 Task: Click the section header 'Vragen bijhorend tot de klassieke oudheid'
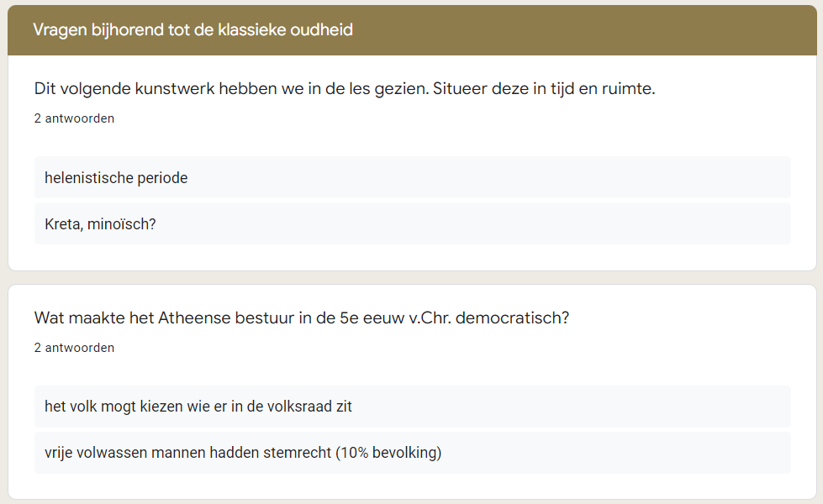point(193,30)
